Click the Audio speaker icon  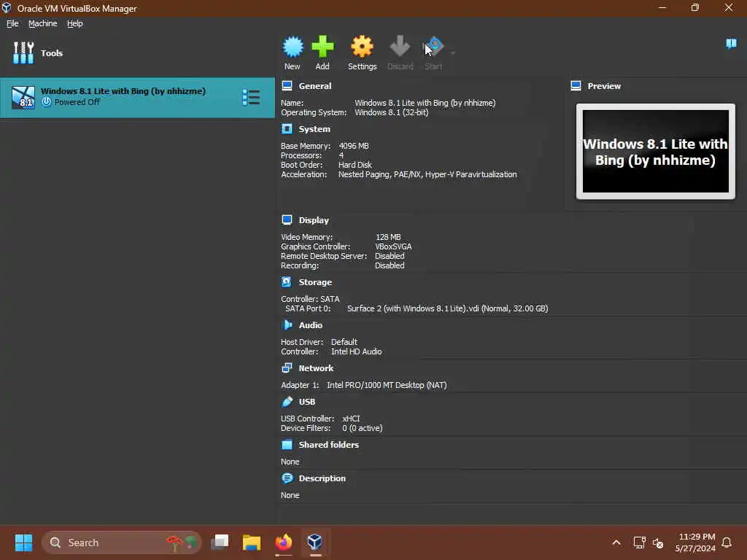287,324
